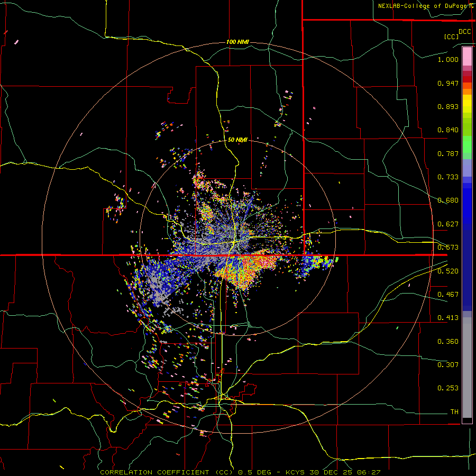
Task: Pick the yellow segment of the color scale
Action: (x=467, y=104)
